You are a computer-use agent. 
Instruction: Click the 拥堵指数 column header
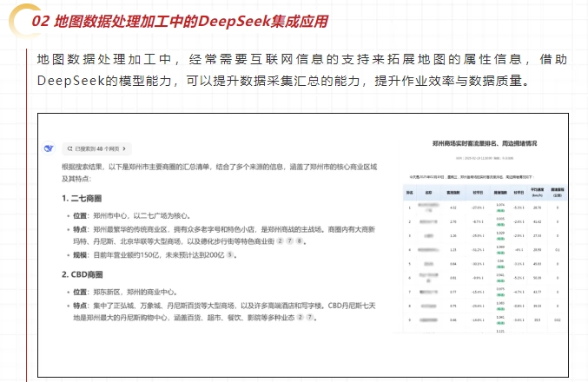[500, 193]
